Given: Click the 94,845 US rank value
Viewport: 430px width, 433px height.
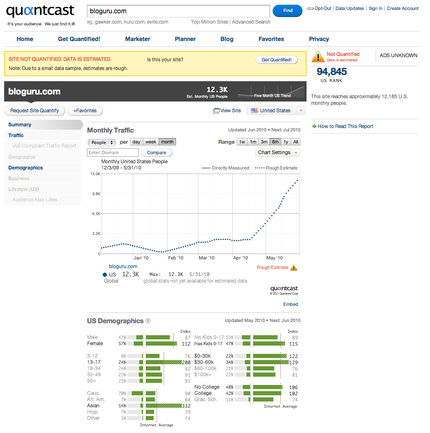Looking at the screenshot, I should (332, 72).
